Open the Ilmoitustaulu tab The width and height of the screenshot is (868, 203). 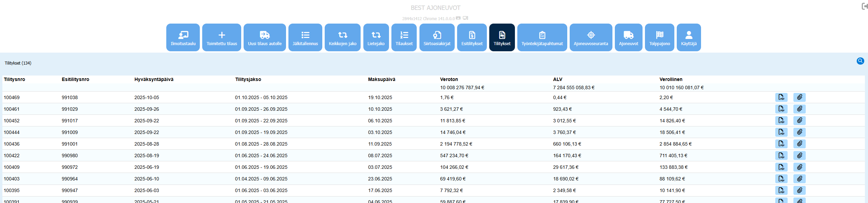tap(183, 38)
